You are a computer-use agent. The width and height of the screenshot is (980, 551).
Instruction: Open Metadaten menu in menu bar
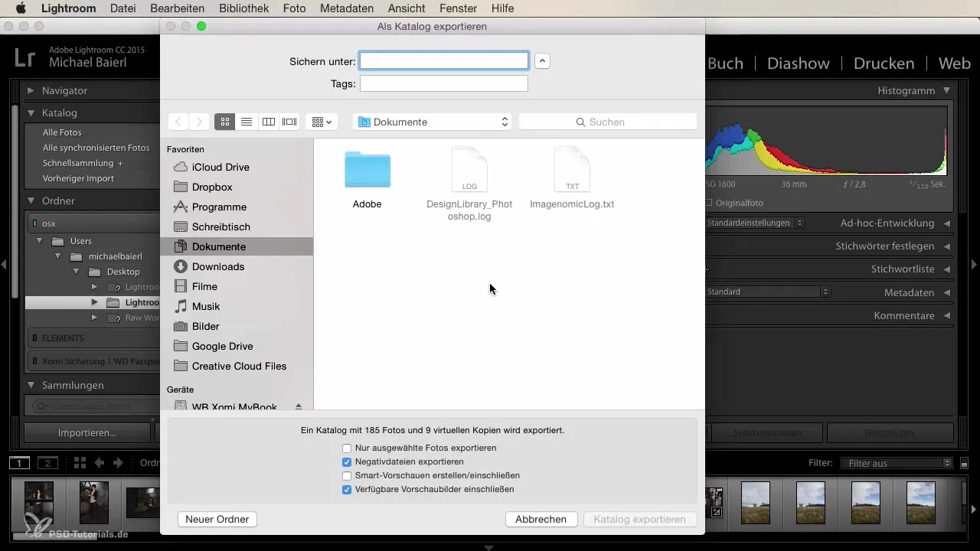pyautogui.click(x=348, y=8)
